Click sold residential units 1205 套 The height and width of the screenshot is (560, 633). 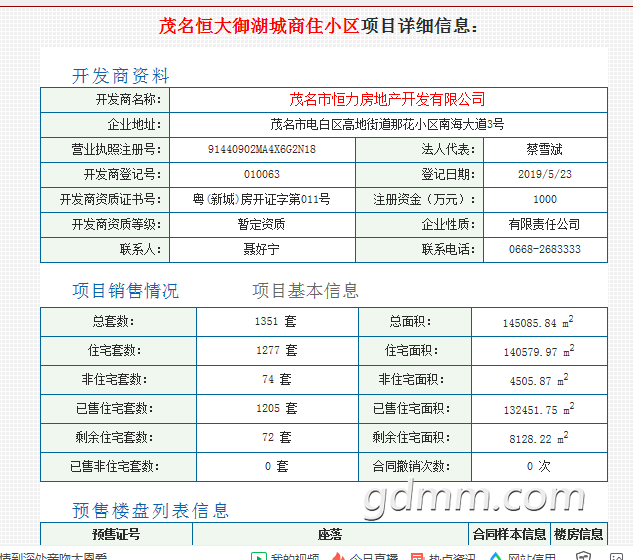pos(277,409)
